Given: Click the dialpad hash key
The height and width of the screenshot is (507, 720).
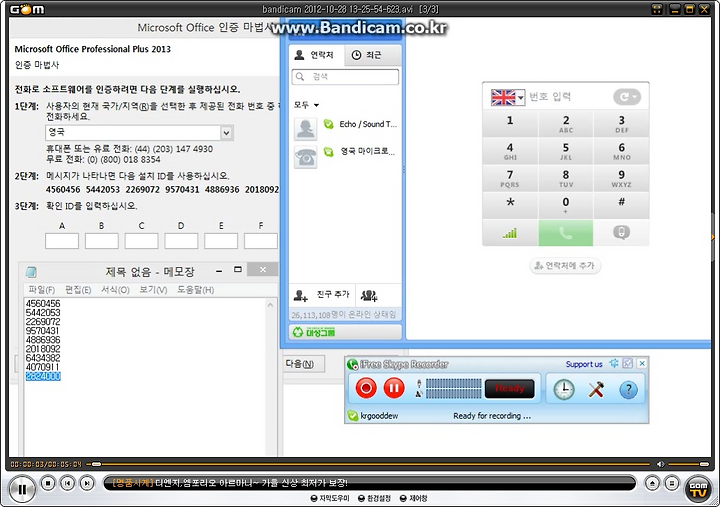Looking at the screenshot, I should (x=621, y=205).
